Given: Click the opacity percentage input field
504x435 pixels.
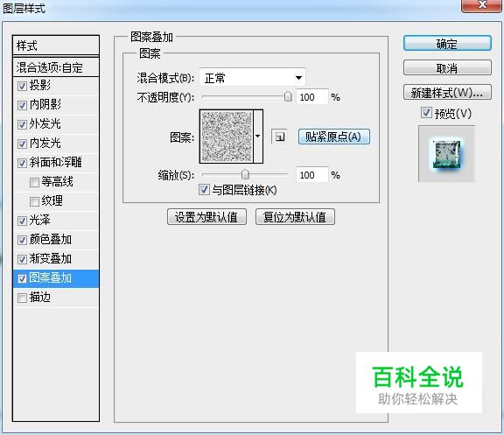Looking at the screenshot, I should 311,97.
